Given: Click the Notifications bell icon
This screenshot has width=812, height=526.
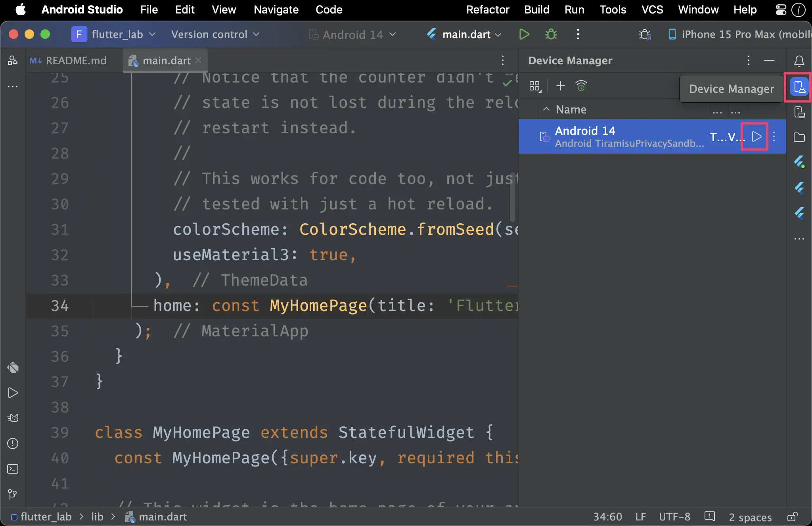Looking at the screenshot, I should 799,61.
